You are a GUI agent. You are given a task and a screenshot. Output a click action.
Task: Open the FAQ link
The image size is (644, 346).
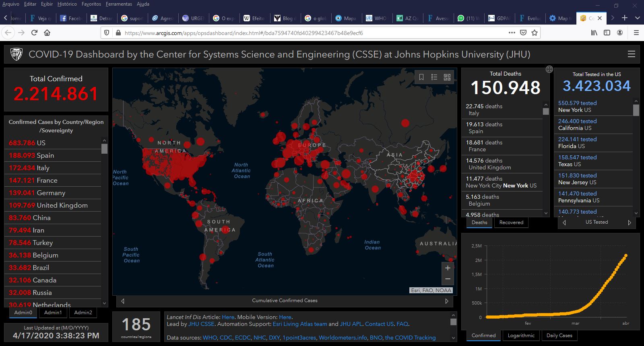click(x=402, y=324)
